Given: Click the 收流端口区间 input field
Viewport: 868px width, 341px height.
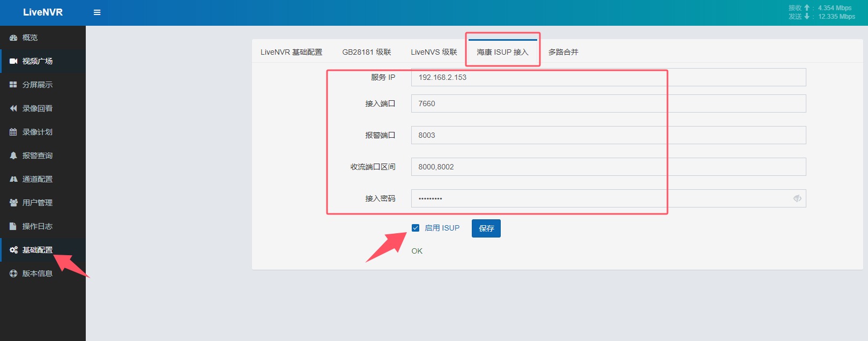Looking at the screenshot, I should click(609, 167).
